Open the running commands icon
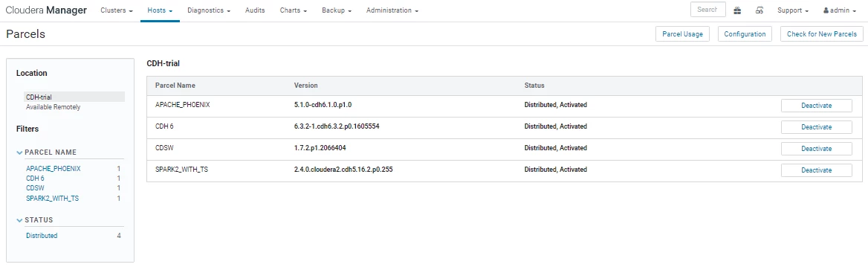 point(760,10)
